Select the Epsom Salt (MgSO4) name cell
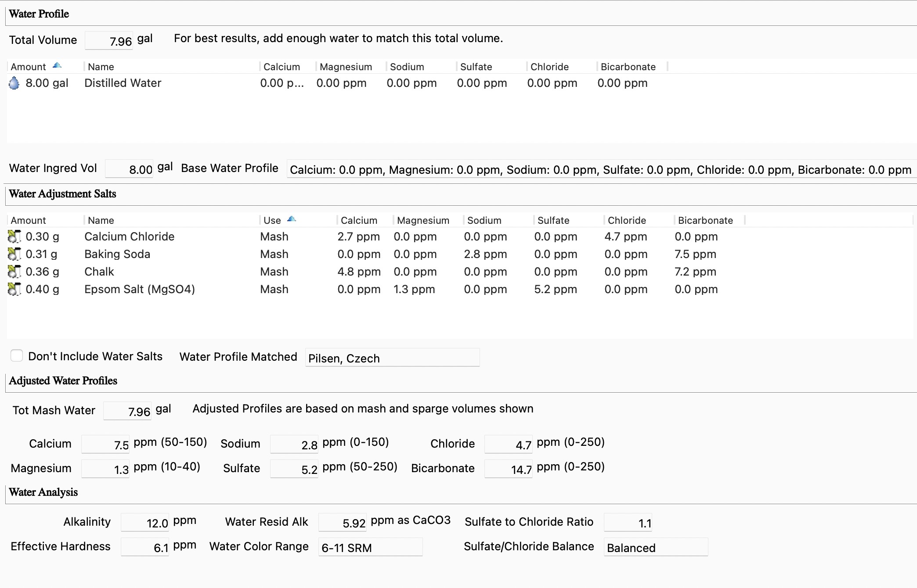This screenshot has height=588, width=917. pyautogui.click(x=140, y=289)
